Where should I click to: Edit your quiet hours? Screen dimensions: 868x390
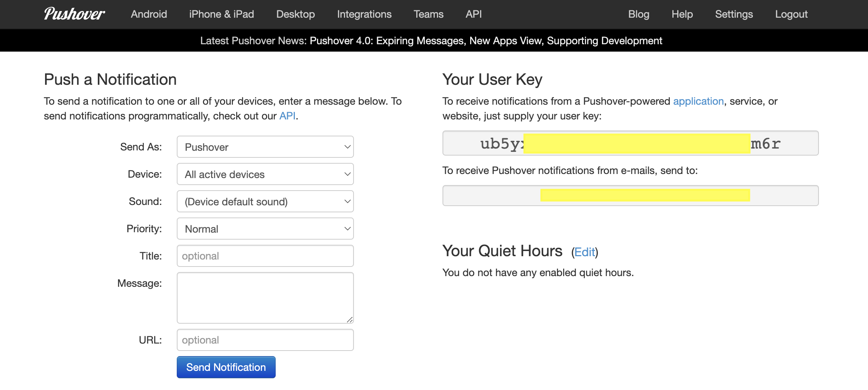tap(585, 252)
